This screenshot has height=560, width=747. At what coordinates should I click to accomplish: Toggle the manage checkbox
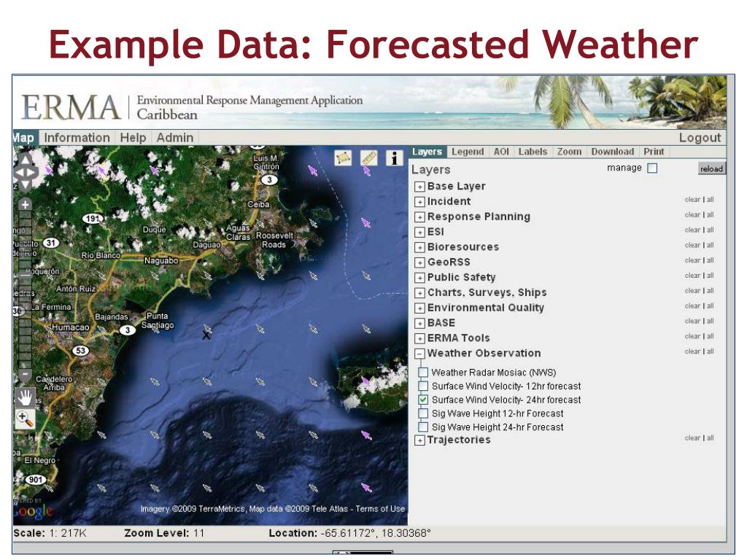coord(653,168)
